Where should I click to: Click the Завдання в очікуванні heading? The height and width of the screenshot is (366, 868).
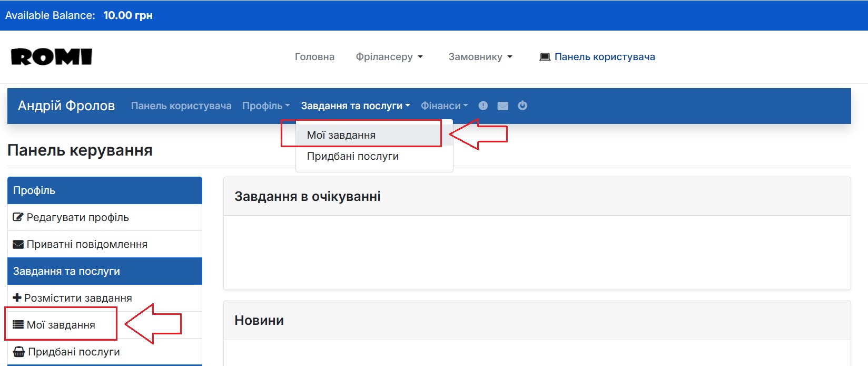308,197
